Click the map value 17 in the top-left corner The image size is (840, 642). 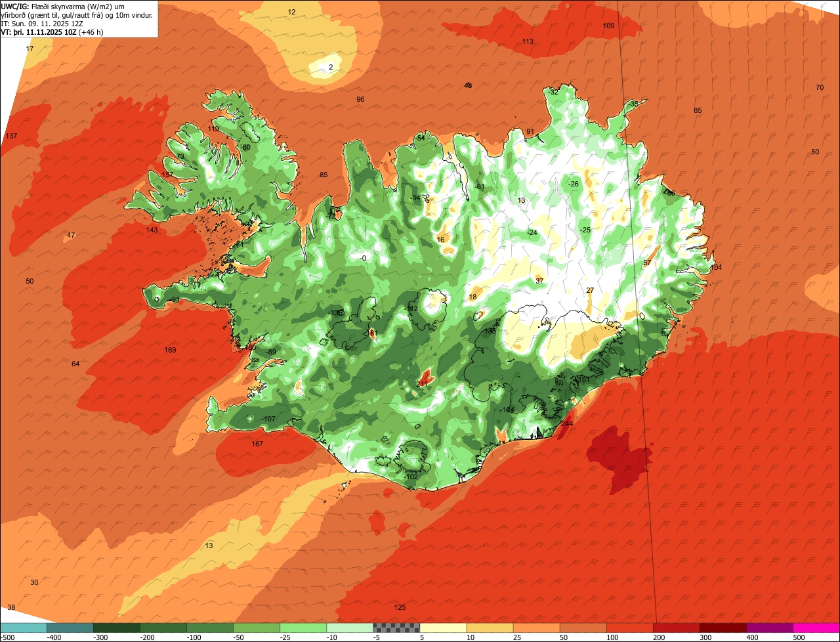tap(30, 49)
